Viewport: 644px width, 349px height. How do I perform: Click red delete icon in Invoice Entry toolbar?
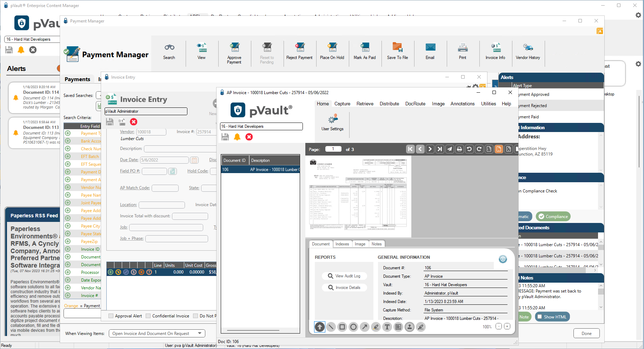pos(134,122)
